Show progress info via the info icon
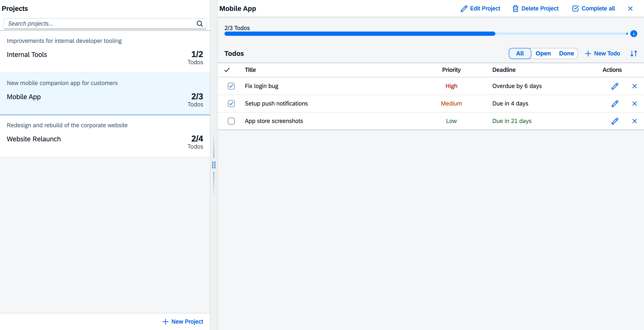The width and height of the screenshot is (644, 330). point(634,33)
